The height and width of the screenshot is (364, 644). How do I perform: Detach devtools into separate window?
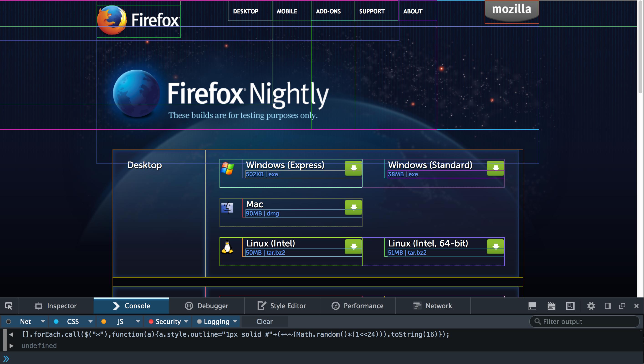pyautogui.click(x=622, y=306)
